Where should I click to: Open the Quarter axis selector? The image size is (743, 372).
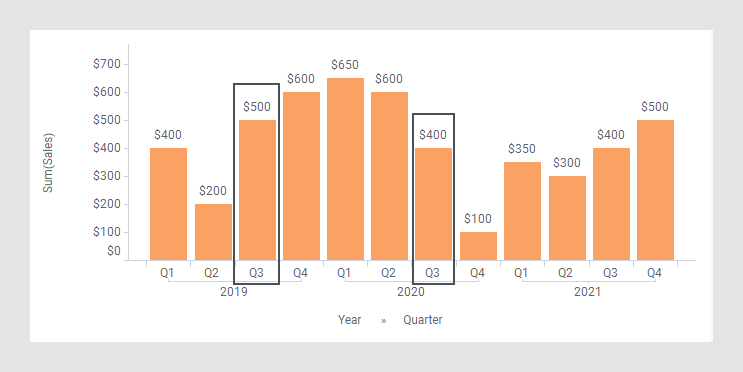[423, 320]
